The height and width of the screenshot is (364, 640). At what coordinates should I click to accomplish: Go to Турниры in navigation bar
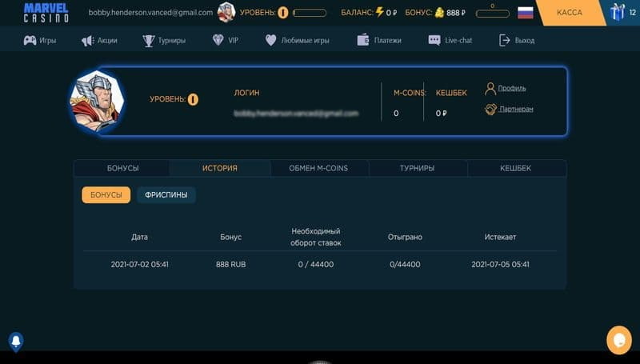[164, 40]
